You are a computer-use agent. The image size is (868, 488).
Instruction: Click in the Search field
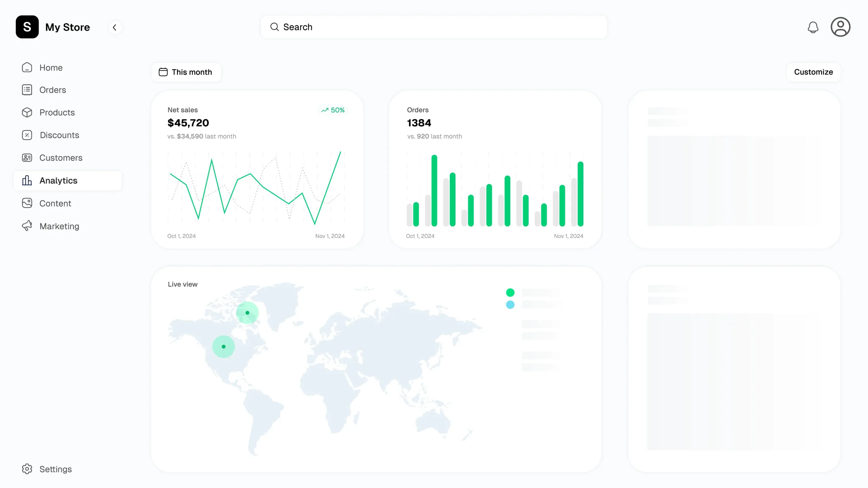[x=434, y=27]
